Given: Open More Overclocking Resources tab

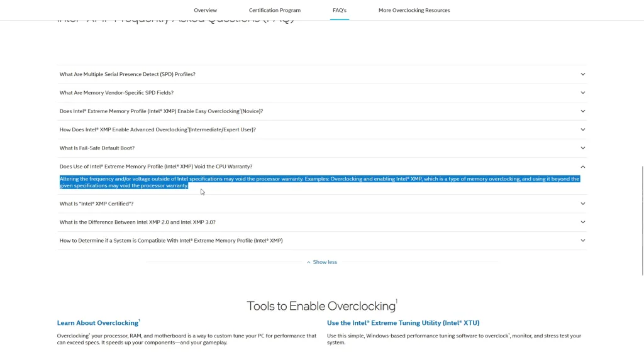Looking at the screenshot, I should [x=414, y=10].
